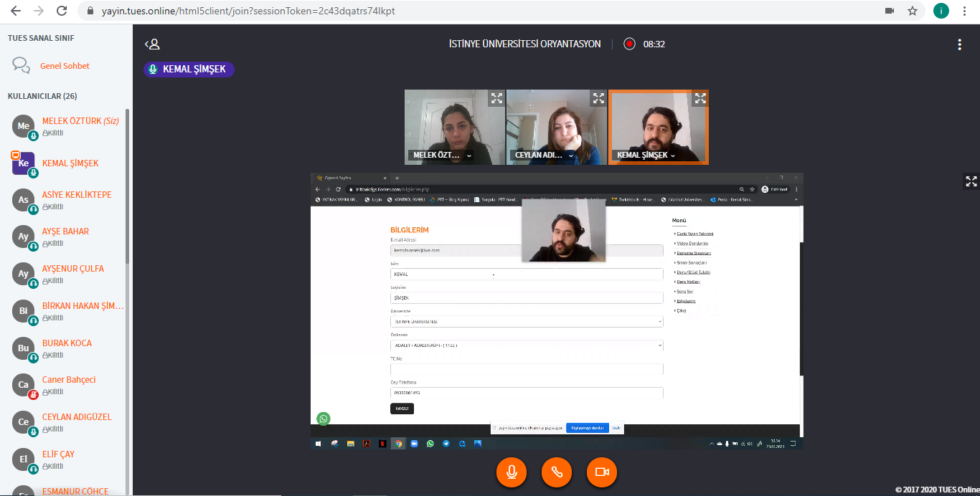Fullscreen KEMAL ŞİMŞEK's webcam video

click(x=700, y=99)
